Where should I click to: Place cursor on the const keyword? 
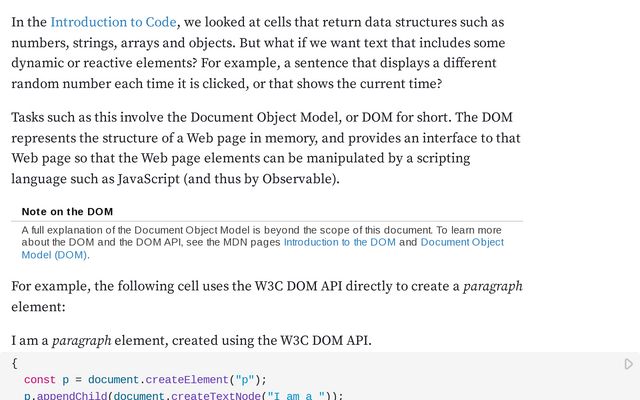point(40,380)
